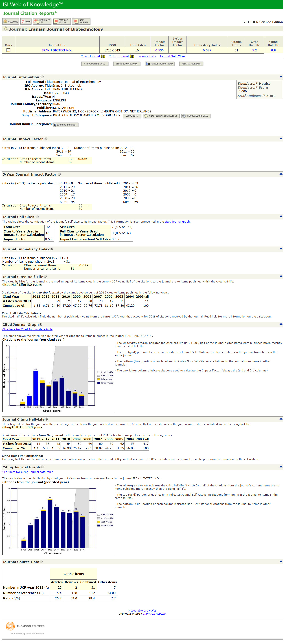Image resolution: width=285 pixels, height=644 pixels.
Task: Open Related Journals
Action: click(191, 64)
